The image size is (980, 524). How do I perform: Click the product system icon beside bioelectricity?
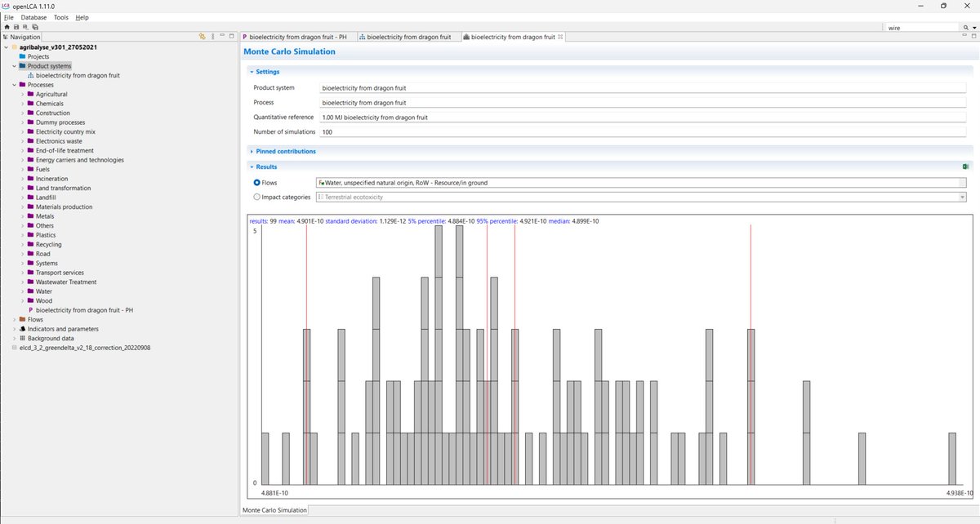[31, 75]
